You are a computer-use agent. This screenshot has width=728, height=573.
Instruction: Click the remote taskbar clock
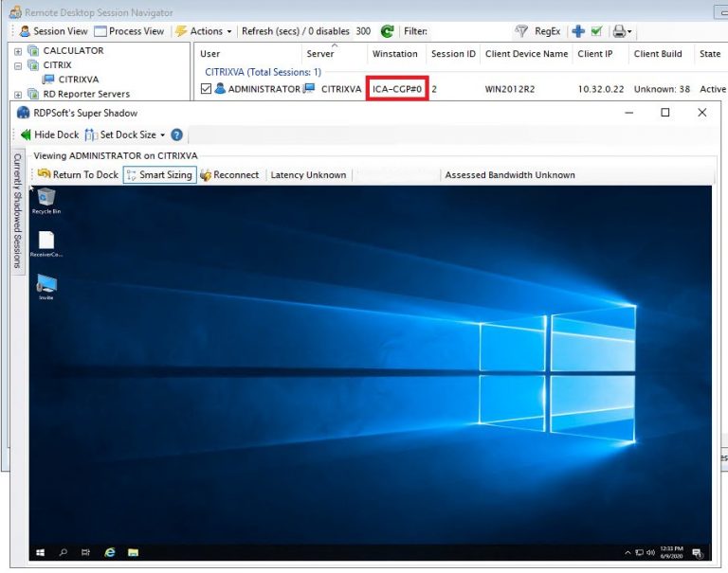point(671,552)
